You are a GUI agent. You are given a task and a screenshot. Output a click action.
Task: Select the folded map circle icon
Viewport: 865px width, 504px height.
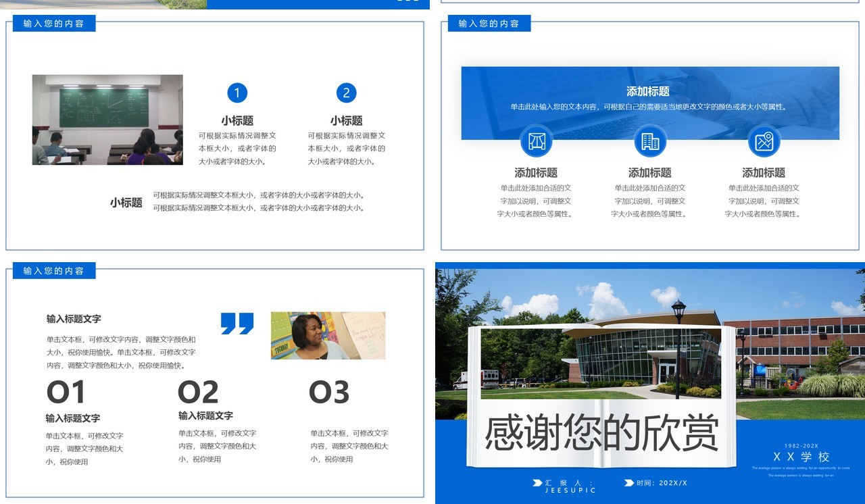click(537, 141)
